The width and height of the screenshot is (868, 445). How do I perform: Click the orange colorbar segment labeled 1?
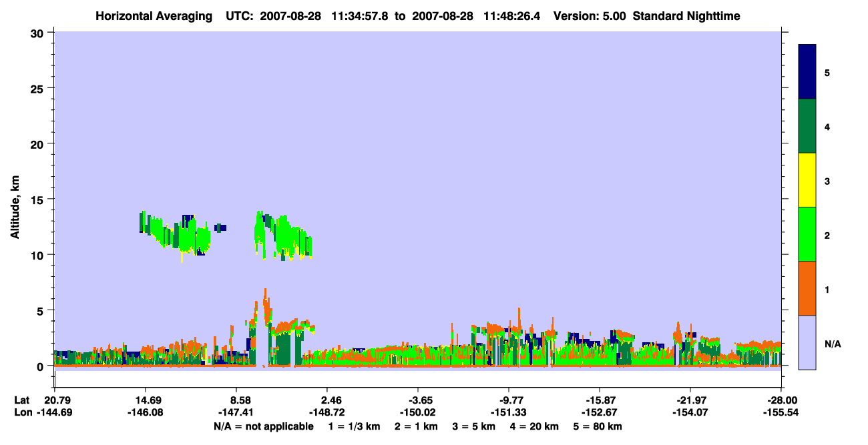point(807,288)
